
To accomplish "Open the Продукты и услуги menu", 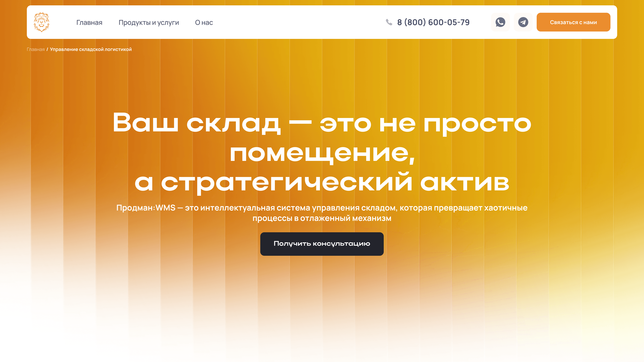I will (149, 22).
